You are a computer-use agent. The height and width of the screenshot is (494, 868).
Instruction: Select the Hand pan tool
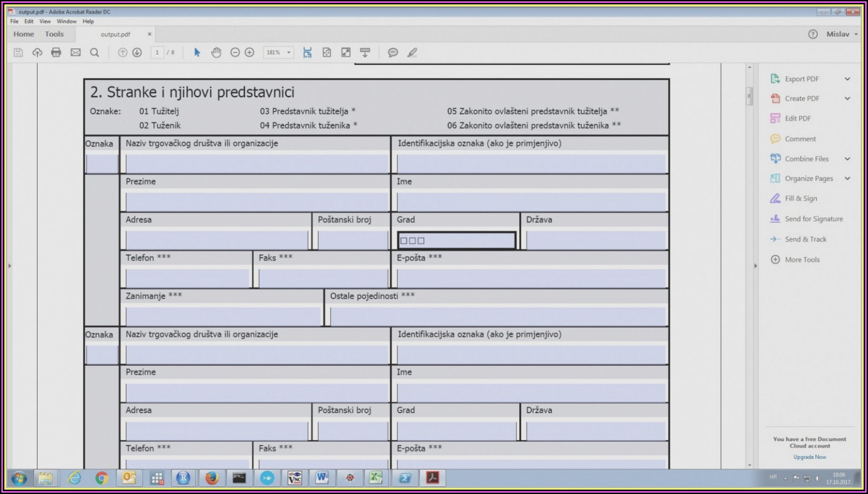coord(216,53)
